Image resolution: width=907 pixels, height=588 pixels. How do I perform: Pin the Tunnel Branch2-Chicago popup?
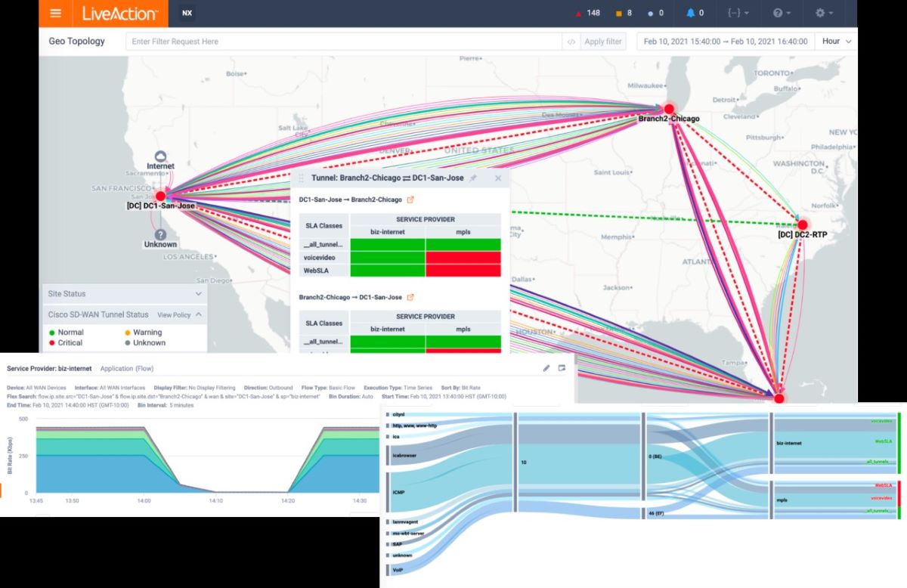point(473,178)
